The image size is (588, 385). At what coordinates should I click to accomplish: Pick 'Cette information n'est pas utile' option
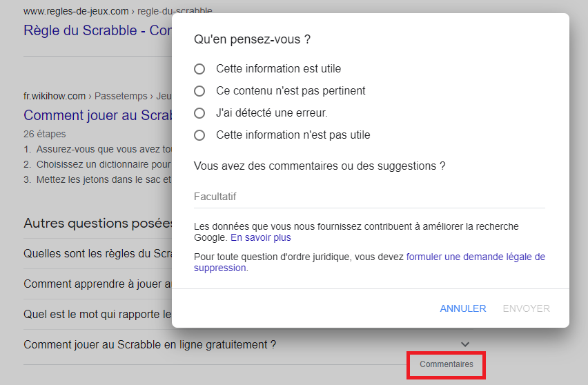[x=199, y=135]
